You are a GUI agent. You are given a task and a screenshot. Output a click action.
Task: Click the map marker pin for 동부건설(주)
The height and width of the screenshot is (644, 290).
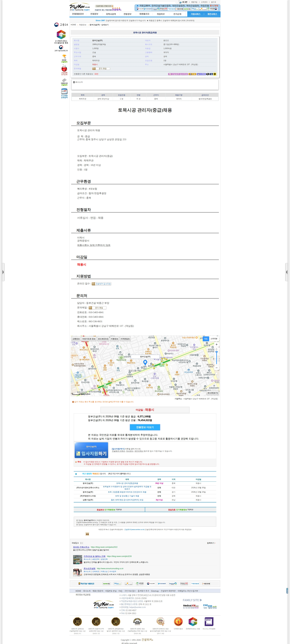(x=145, y=363)
